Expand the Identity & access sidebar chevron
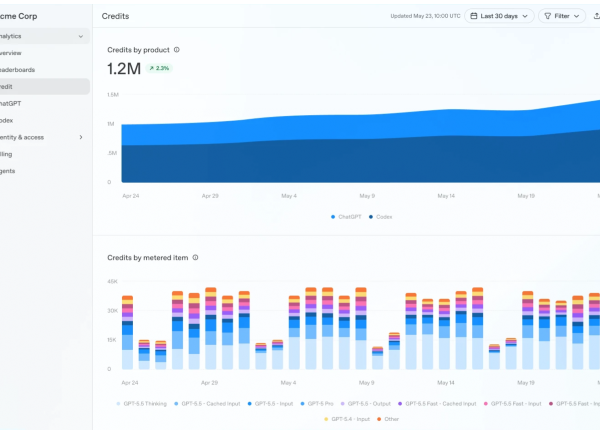 (x=81, y=137)
